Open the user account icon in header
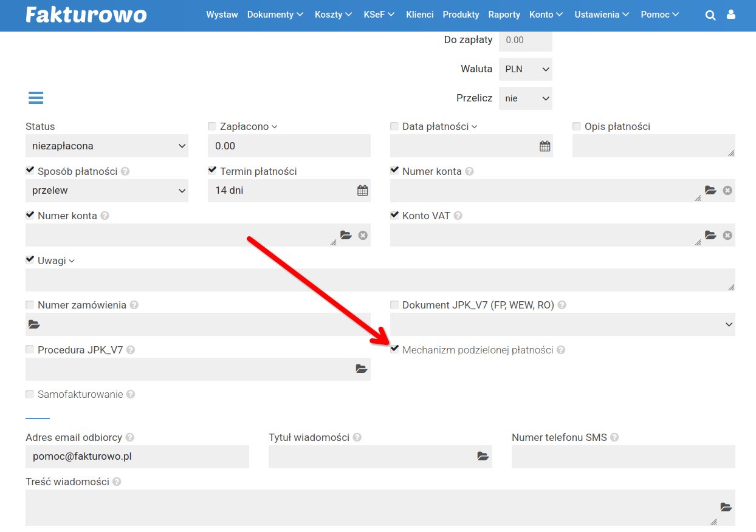This screenshot has width=756, height=532. click(x=731, y=15)
